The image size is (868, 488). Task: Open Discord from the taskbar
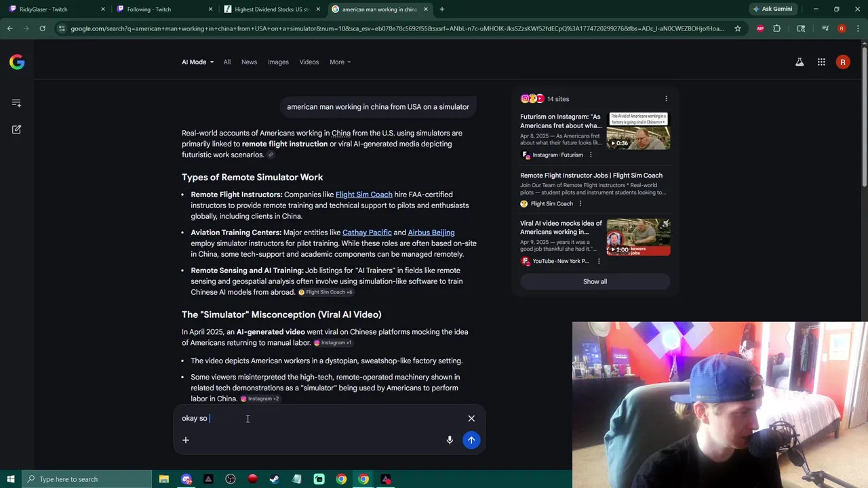point(186,479)
